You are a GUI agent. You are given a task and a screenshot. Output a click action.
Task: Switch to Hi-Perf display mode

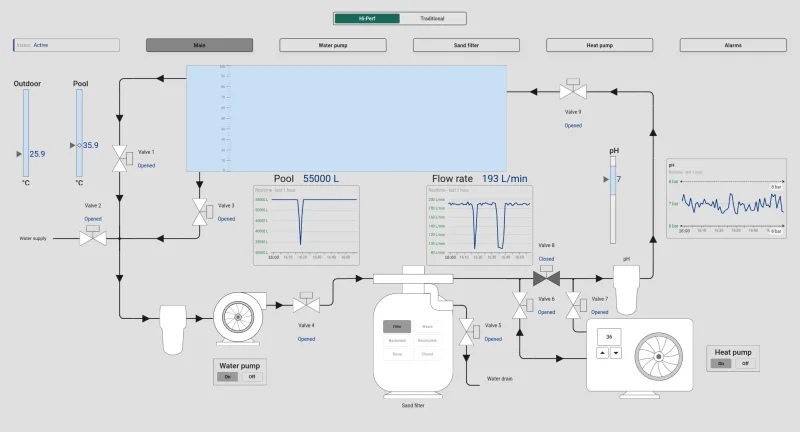[367, 18]
